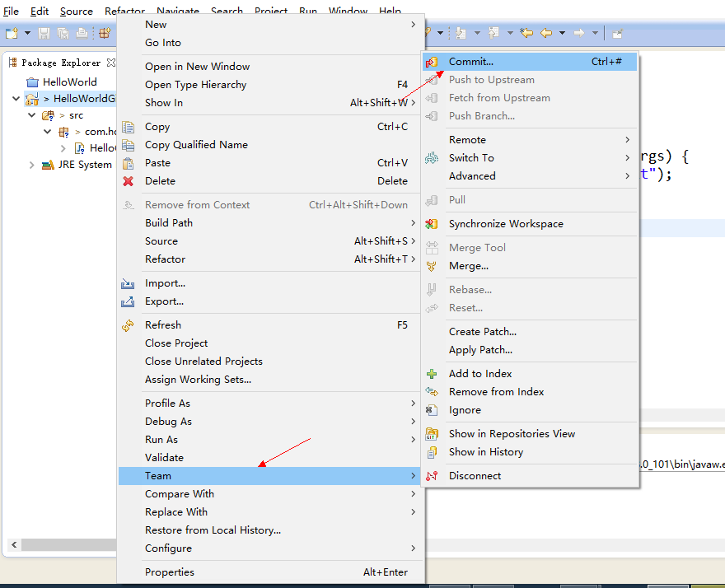Click the New file toolbar icon
The image size is (725, 588).
(x=12, y=33)
